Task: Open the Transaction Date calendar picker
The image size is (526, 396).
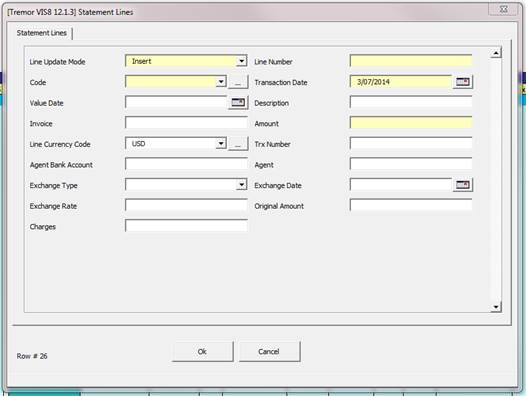Action: [463, 82]
